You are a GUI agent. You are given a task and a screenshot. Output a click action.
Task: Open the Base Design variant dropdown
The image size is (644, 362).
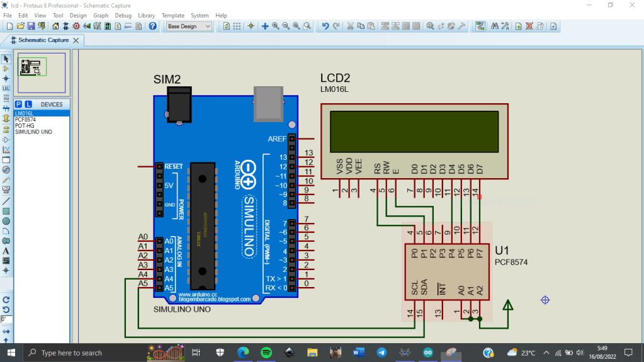[x=190, y=26]
